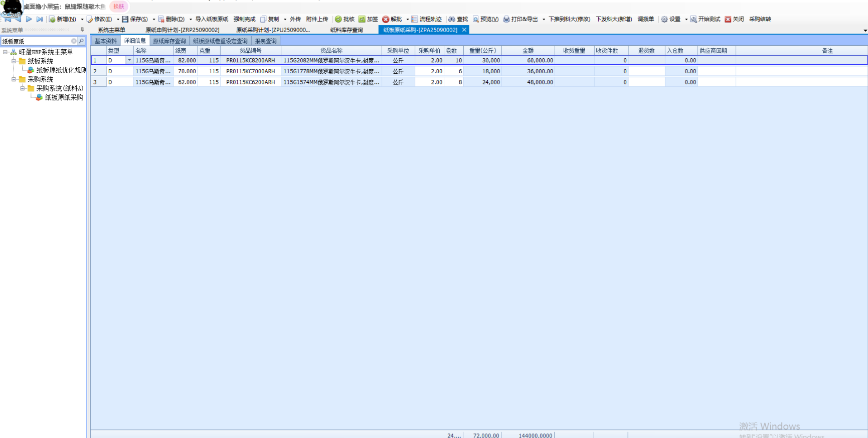Open the dropdown arrow beside 新增(N)
868x438 pixels.
coord(82,19)
